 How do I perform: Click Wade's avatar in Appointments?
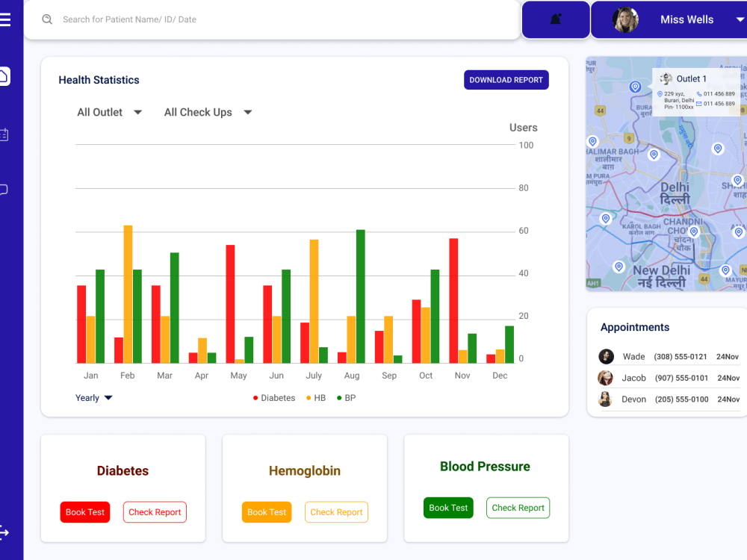coord(606,356)
